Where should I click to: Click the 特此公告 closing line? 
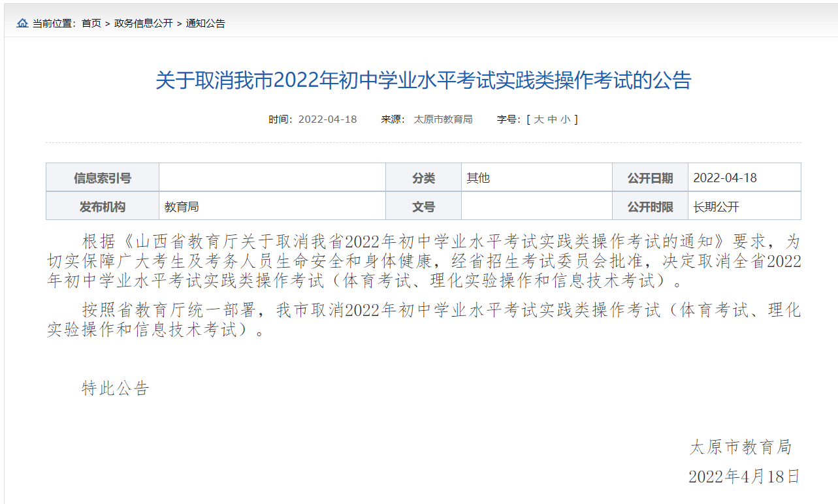116,388
